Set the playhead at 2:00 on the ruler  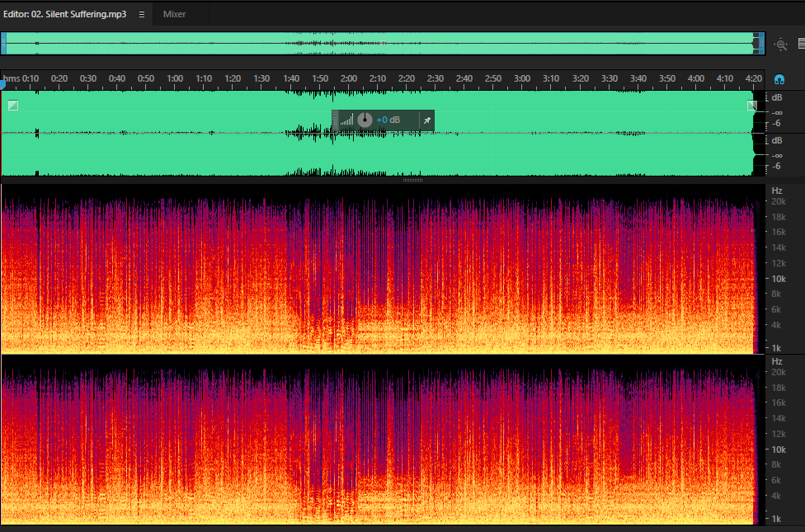tap(349, 78)
